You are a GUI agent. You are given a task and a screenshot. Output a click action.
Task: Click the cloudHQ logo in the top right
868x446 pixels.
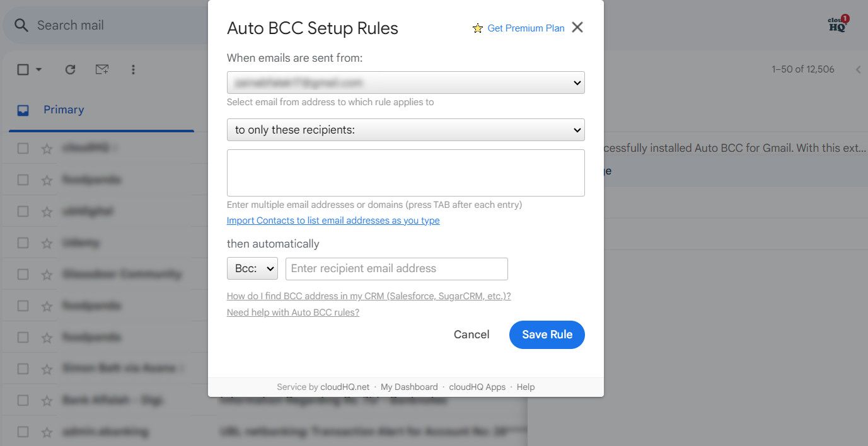[x=836, y=23]
